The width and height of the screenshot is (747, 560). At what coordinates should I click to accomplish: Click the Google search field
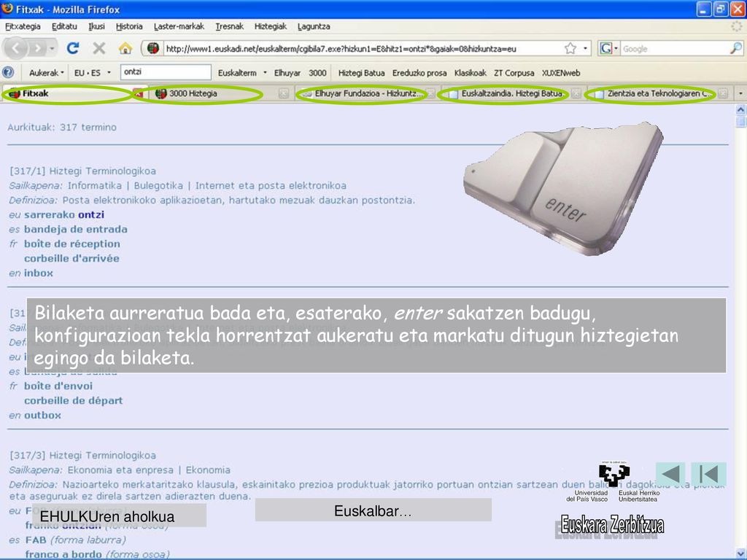coord(675,48)
